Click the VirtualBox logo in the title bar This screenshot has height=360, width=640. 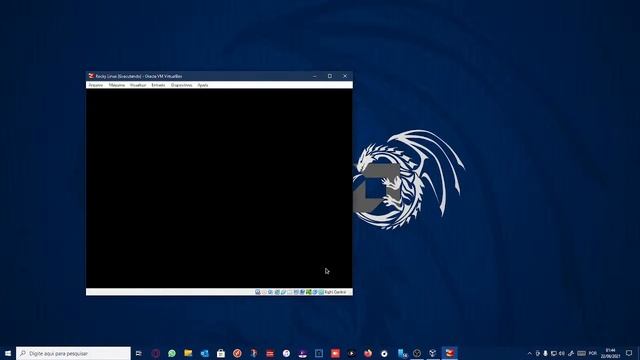pyautogui.click(x=91, y=76)
